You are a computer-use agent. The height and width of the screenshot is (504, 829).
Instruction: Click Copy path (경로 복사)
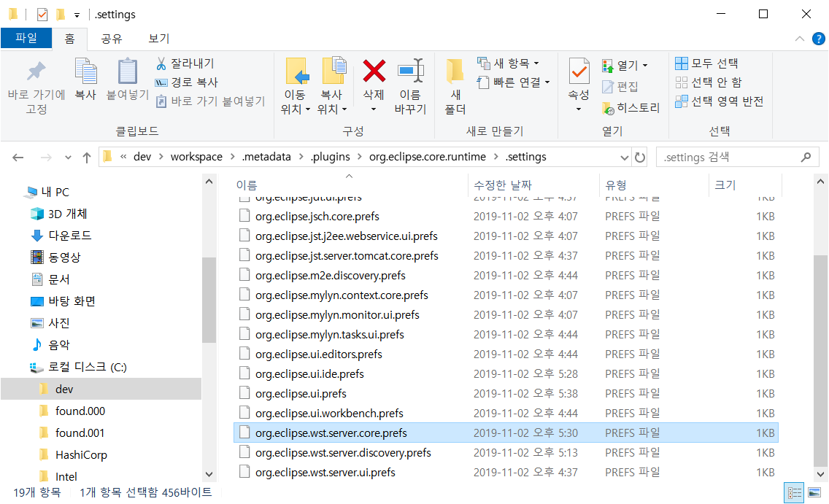[186, 82]
